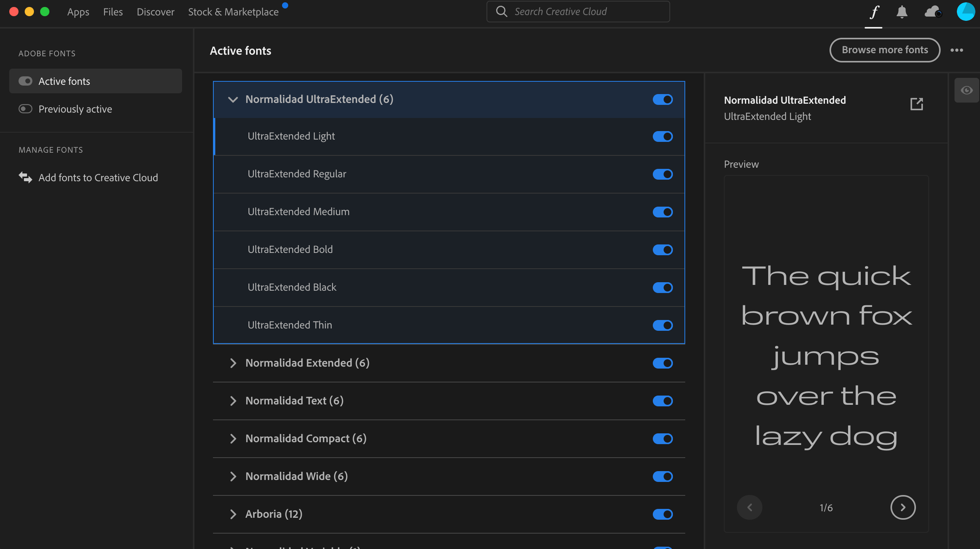The image size is (980, 549).
Task: Expand Normalidad Extended font family
Action: [233, 363]
